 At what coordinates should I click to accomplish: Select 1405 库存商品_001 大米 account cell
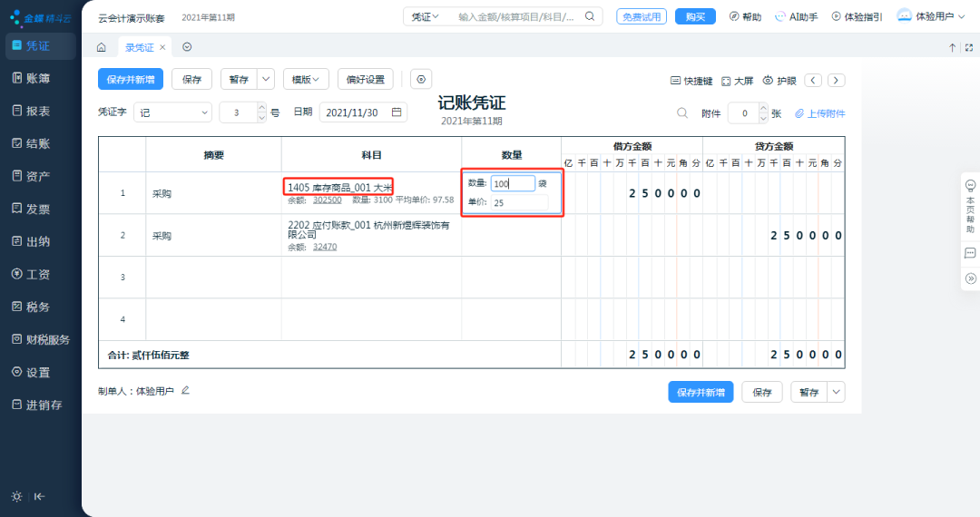(371, 193)
